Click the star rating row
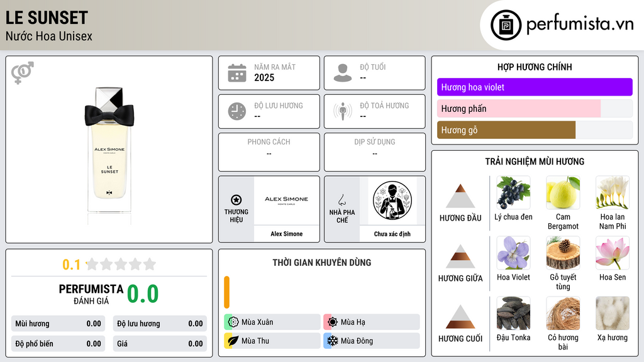The height and width of the screenshot is (362, 644). [x=121, y=265]
